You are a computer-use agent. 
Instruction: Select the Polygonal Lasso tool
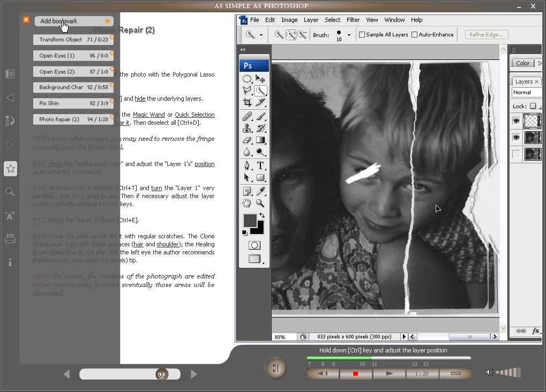[247, 91]
